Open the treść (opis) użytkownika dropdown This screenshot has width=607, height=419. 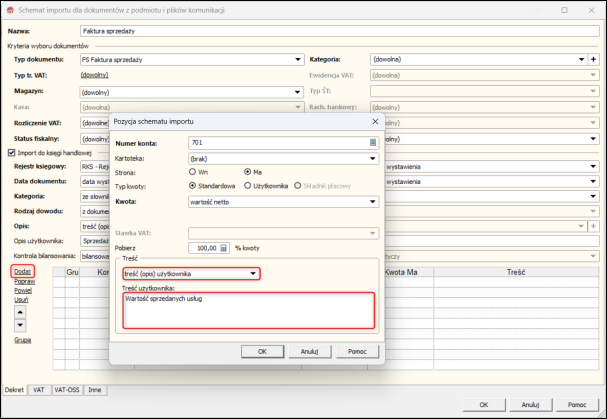point(253,274)
